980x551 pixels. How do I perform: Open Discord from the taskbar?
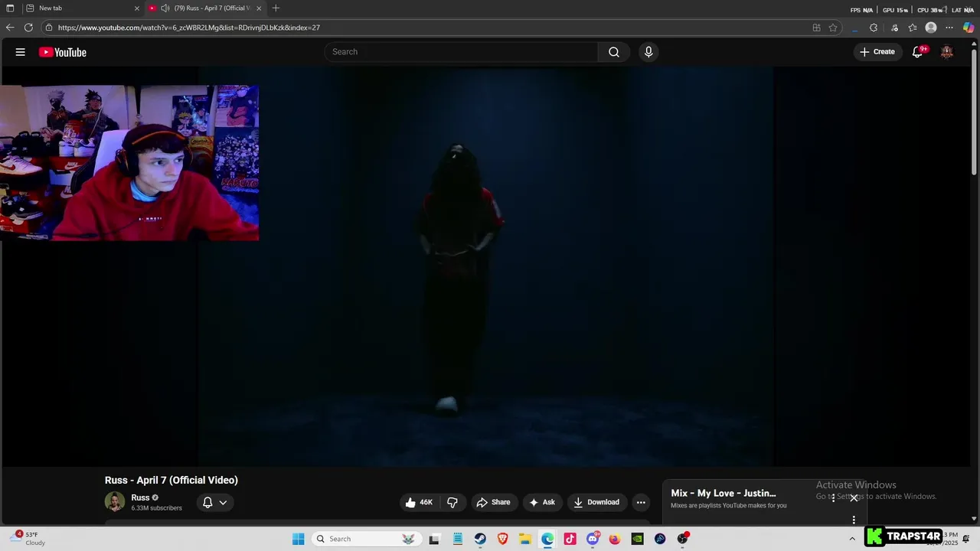(x=593, y=539)
